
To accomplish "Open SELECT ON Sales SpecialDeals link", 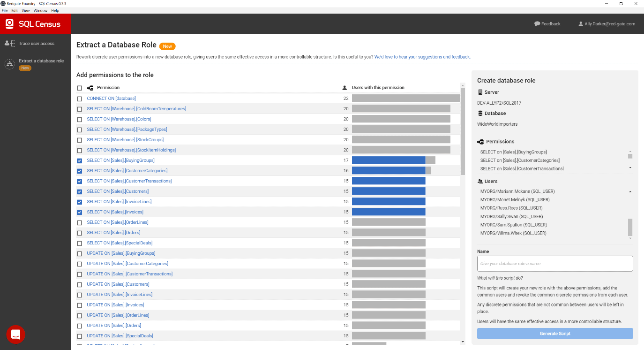I will [120, 243].
